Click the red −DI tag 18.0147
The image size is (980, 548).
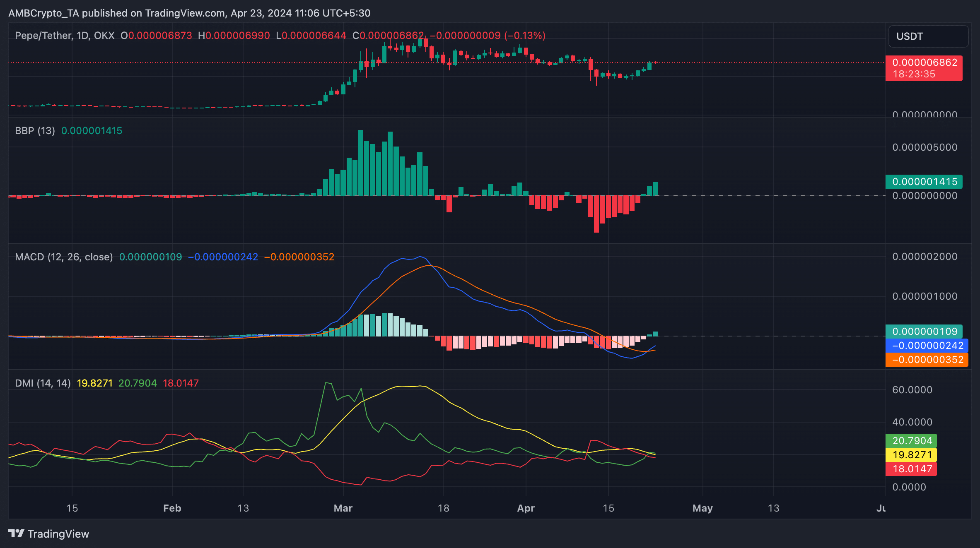click(x=911, y=469)
